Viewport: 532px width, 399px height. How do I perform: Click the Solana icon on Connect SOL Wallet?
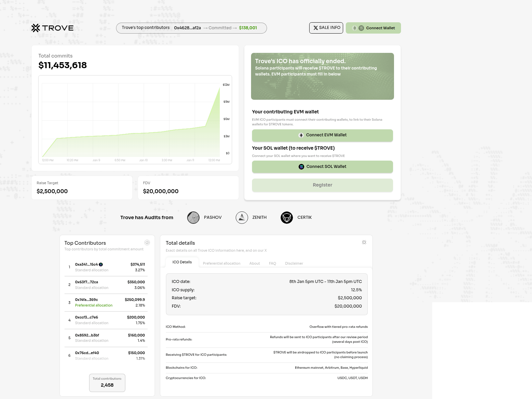click(301, 167)
